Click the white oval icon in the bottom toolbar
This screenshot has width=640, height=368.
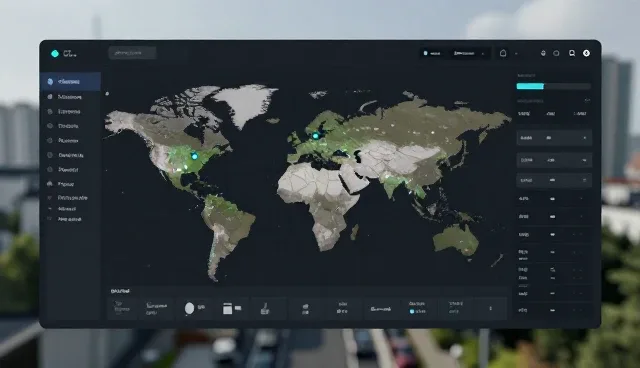click(x=189, y=308)
